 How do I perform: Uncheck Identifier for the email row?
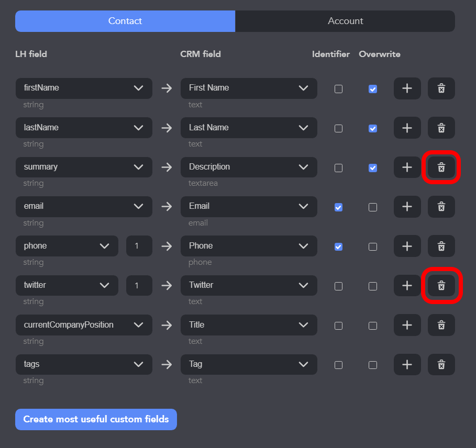(x=338, y=207)
